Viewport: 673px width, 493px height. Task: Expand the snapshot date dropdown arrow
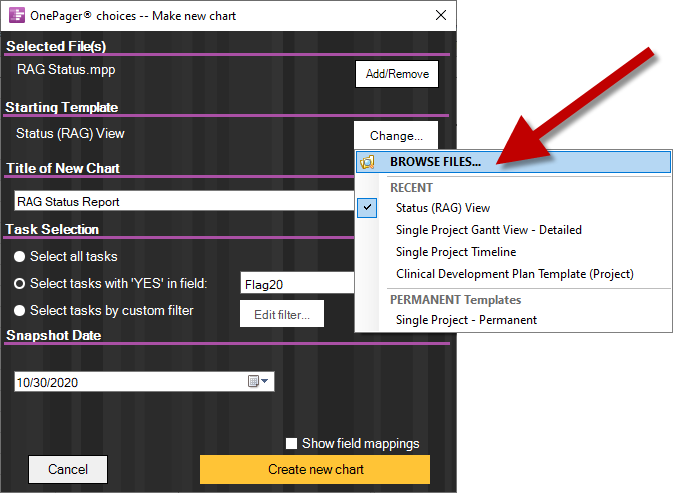[x=265, y=381]
